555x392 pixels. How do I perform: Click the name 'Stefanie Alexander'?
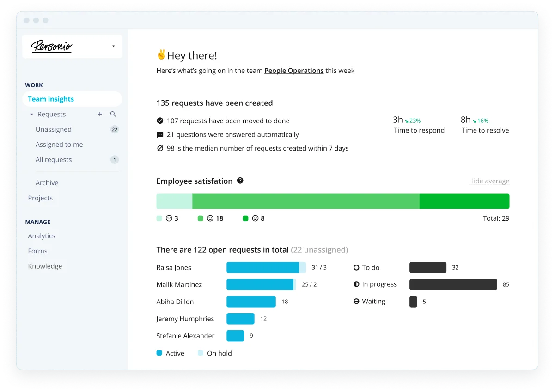[x=186, y=336]
